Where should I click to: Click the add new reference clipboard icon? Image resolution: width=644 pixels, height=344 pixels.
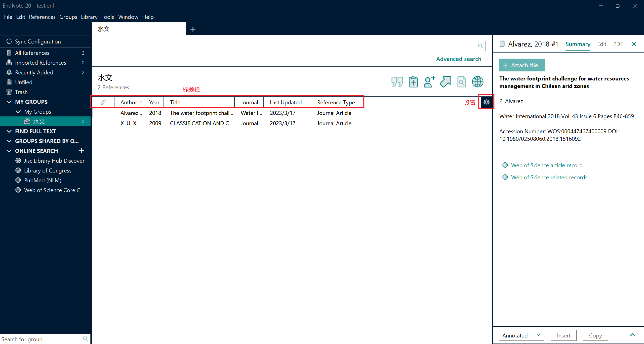(x=413, y=82)
